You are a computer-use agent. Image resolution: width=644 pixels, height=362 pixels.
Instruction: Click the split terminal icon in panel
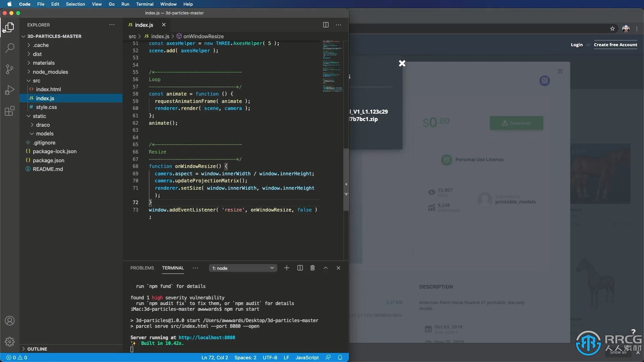pos(300,267)
